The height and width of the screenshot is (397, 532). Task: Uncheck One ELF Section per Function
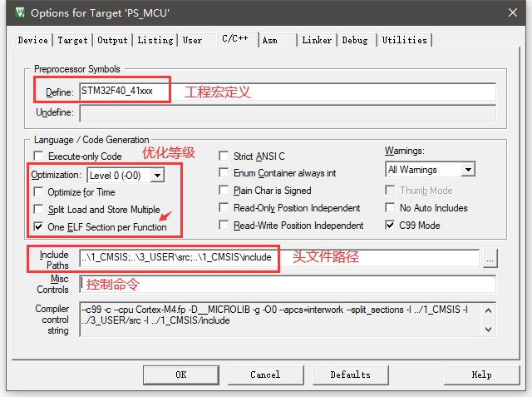[38, 226]
